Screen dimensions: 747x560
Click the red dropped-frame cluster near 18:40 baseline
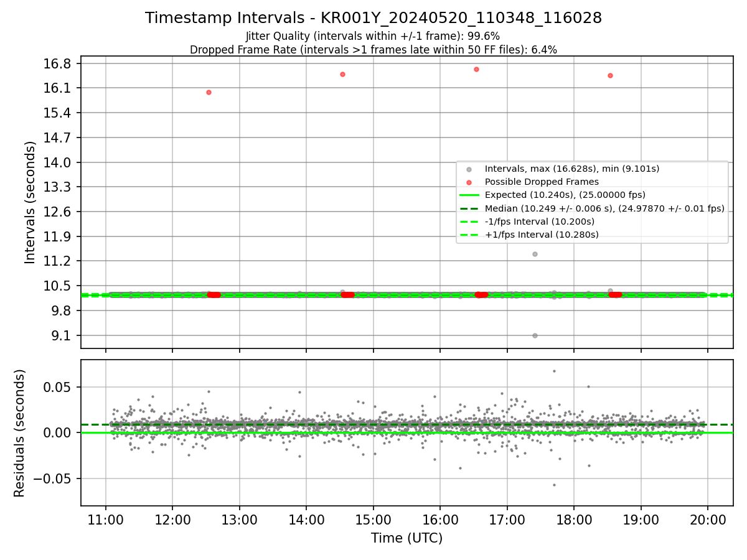615,294
